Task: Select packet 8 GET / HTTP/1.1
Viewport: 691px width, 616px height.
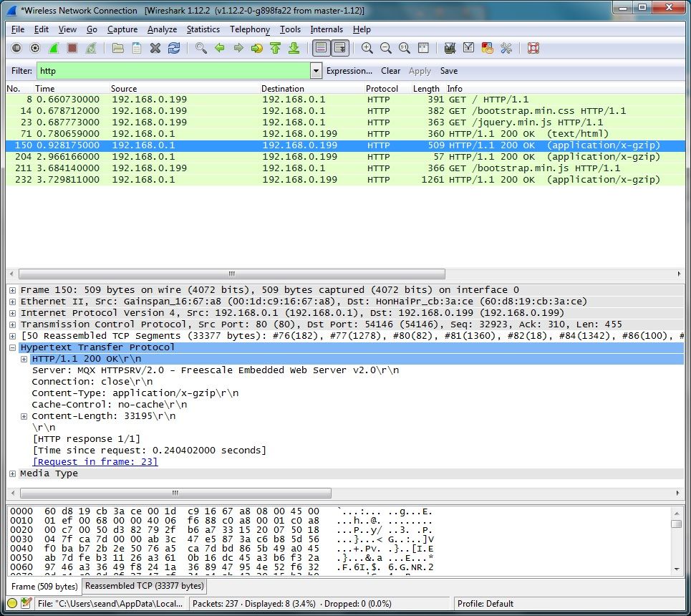Action: tap(345, 100)
